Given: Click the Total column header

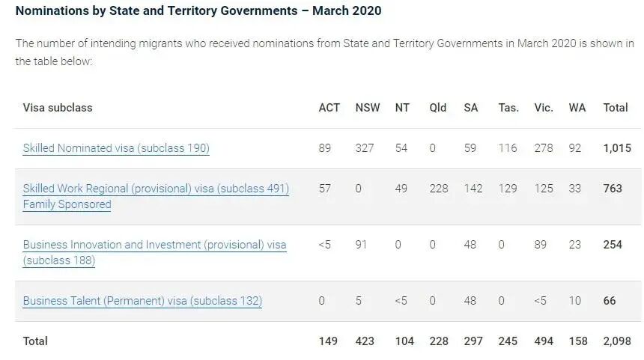Looking at the screenshot, I should point(616,108).
